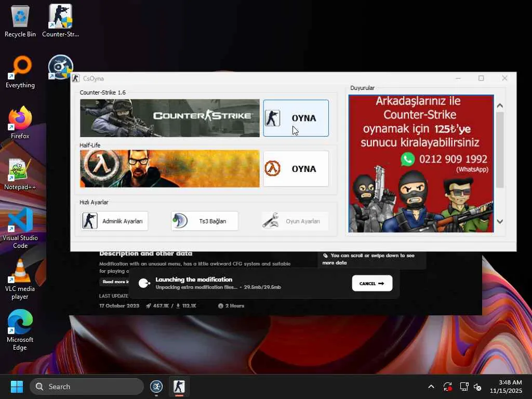Click the sync status tray icon
This screenshot has height=399, width=532.
(447, 387)
